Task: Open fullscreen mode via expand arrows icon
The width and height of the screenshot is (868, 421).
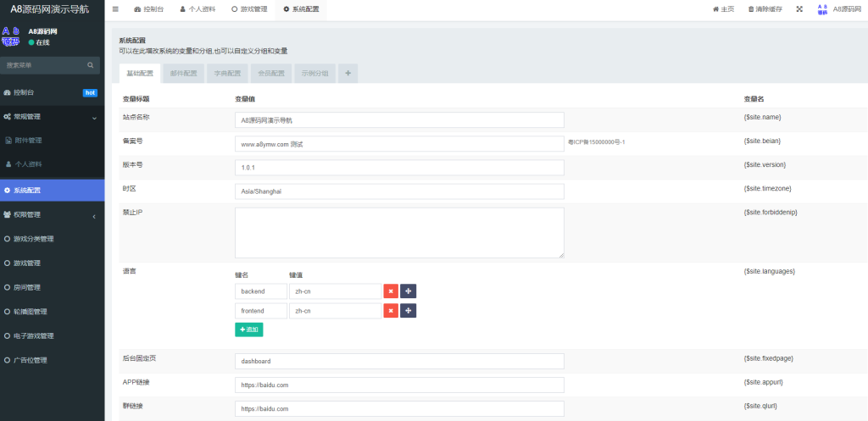Action: point(799,9)
